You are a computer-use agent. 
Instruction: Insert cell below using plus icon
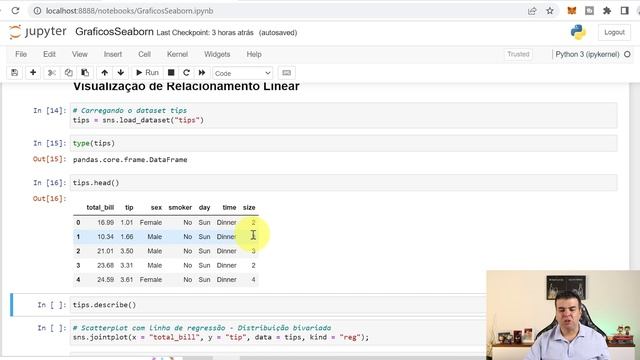pyautogui.click(x=33, y=73)
